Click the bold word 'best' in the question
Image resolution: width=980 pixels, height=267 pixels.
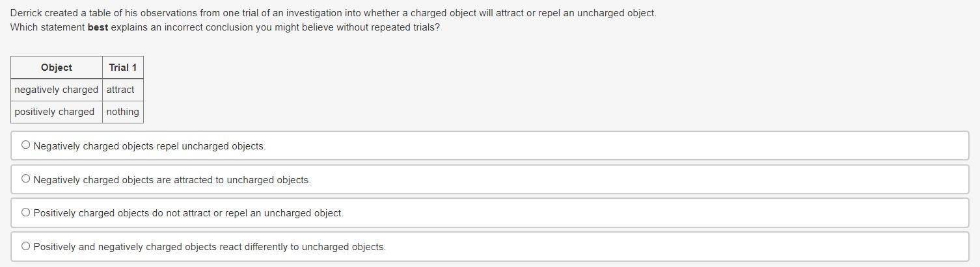[98, 27]
